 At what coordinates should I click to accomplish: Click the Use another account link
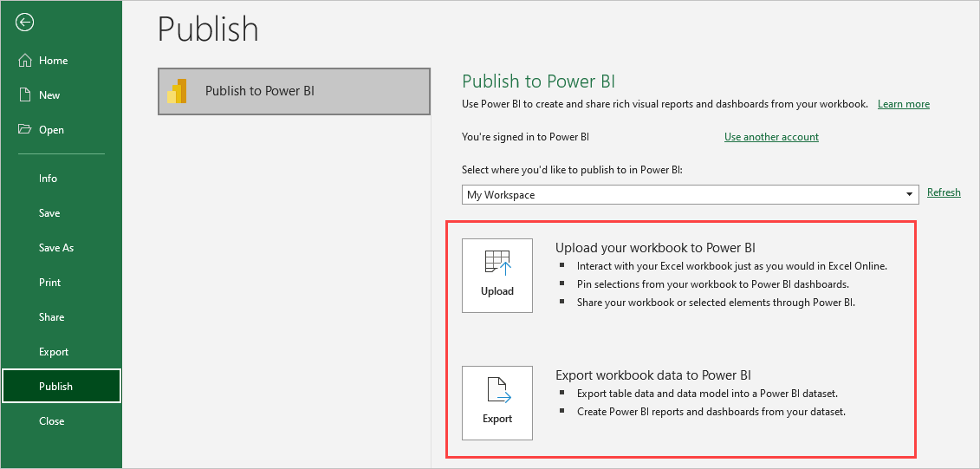pos(771,137)
